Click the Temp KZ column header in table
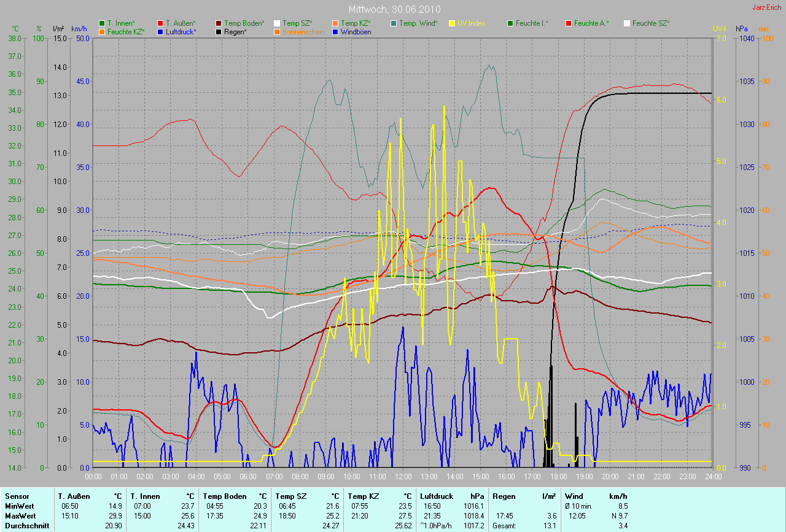The width and height of the screenshot is (786, 532). click(x=363, y=496)
